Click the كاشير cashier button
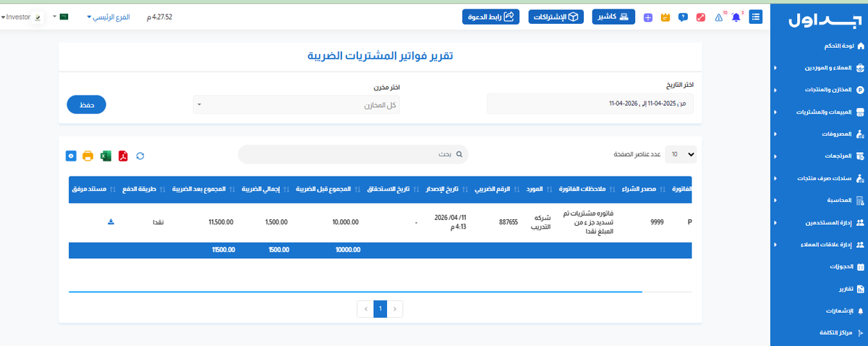The width and height of the screenshot is (868, 346). click(x=613, y=17)
